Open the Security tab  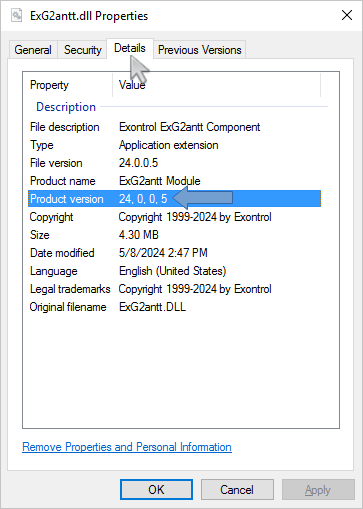tap(82, 50)
